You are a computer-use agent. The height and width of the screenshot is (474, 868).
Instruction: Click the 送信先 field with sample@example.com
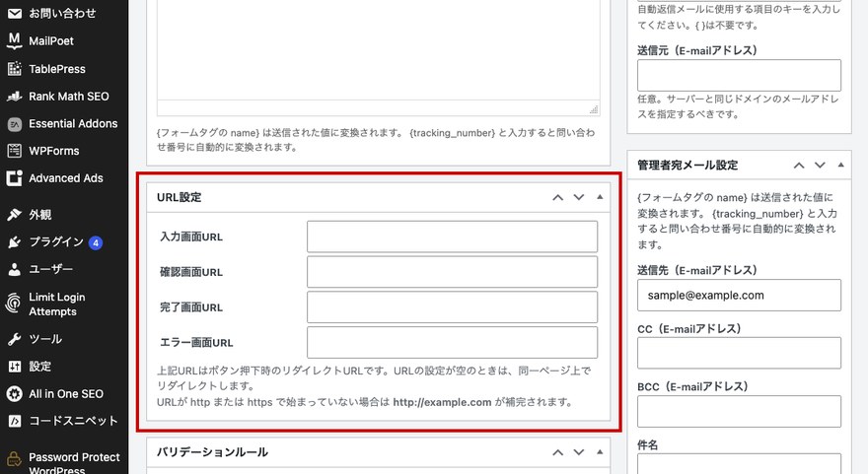739,296
